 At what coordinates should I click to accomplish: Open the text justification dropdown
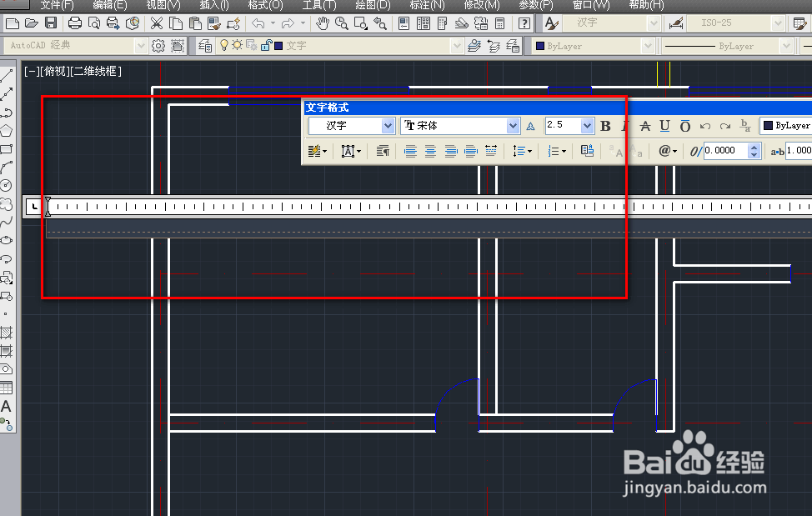pos(351,151)
